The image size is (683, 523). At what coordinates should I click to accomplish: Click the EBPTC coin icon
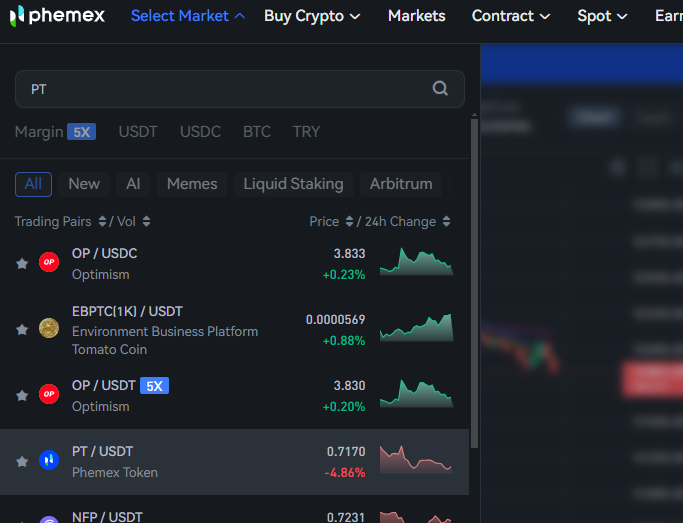coord(49,328)
